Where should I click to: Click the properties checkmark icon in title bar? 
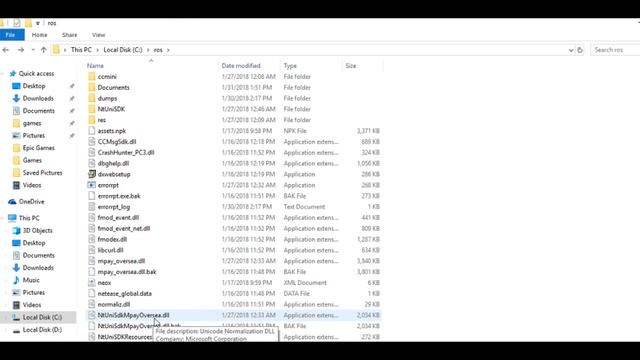coord(17,23)
